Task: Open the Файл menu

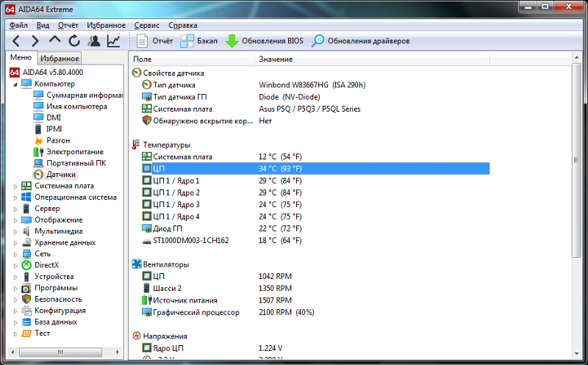Action: coord(18,25)
